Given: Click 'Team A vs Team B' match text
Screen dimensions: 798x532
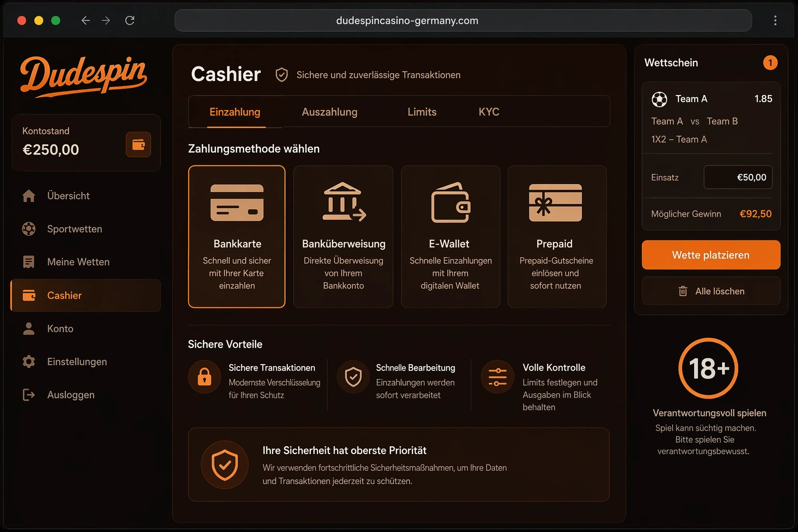Looking at the screenshot, I should (x=695, y=121).
